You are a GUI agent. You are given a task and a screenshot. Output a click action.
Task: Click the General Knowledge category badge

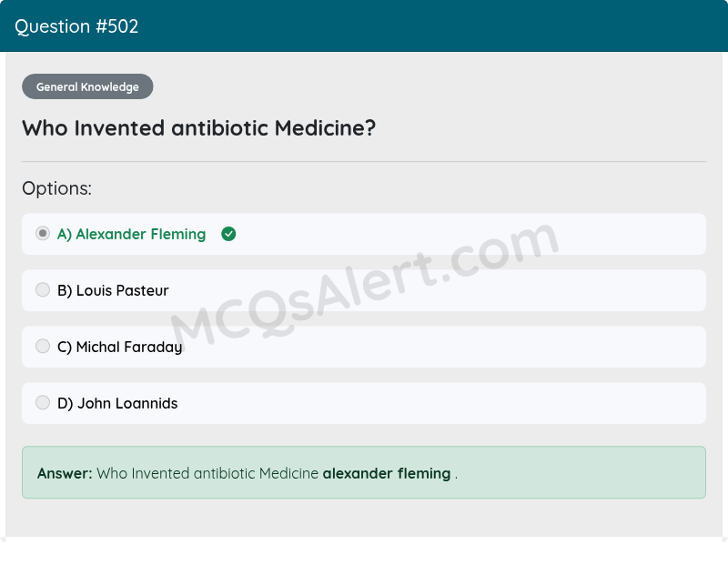click(x=87, y=86)
